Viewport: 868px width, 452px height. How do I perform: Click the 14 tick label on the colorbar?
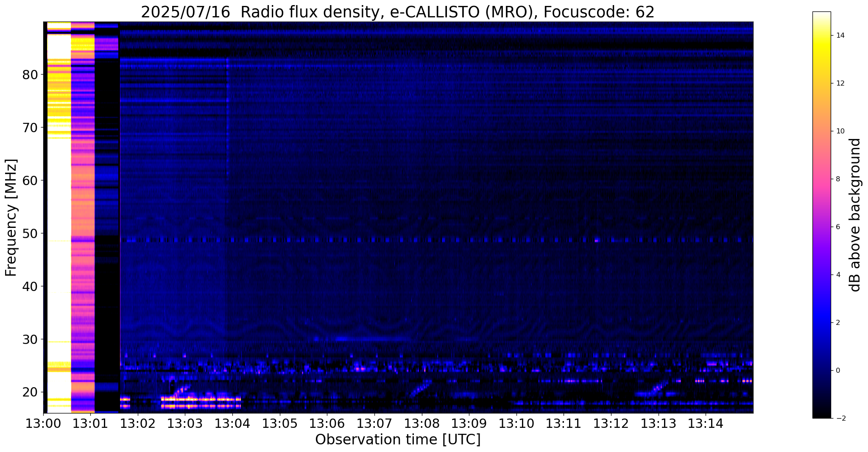tap(840, 36)
